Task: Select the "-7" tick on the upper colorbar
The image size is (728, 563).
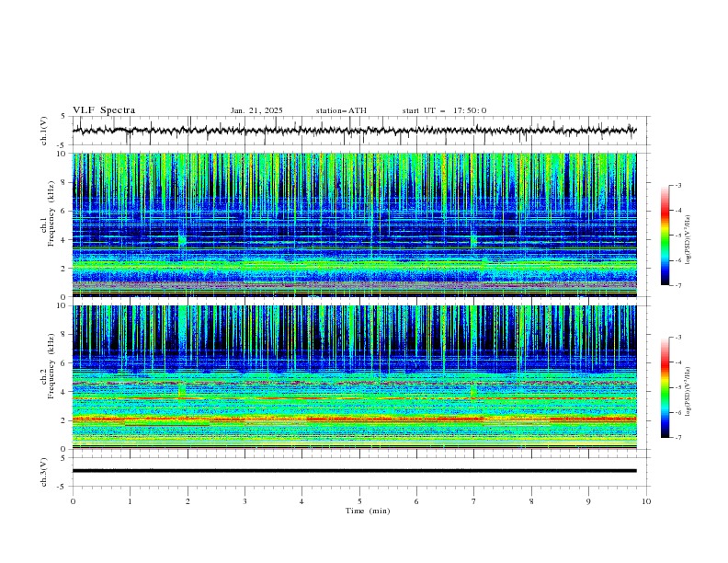Action: (677, 285)
